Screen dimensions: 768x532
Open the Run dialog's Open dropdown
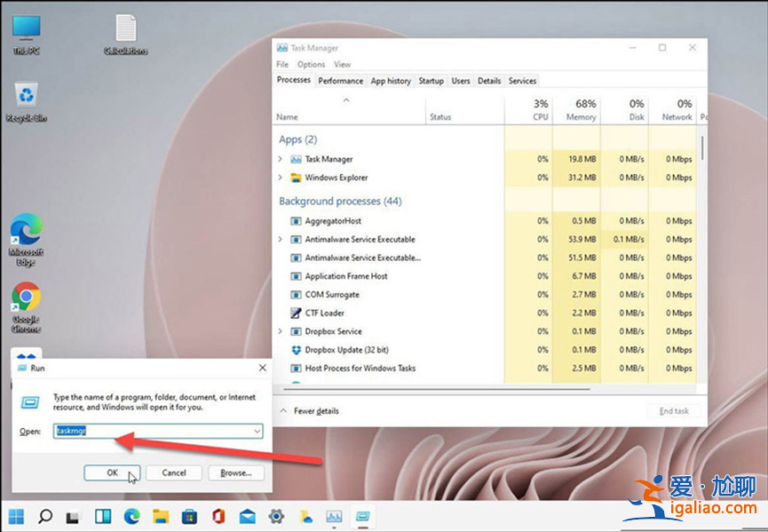(256, 431)
